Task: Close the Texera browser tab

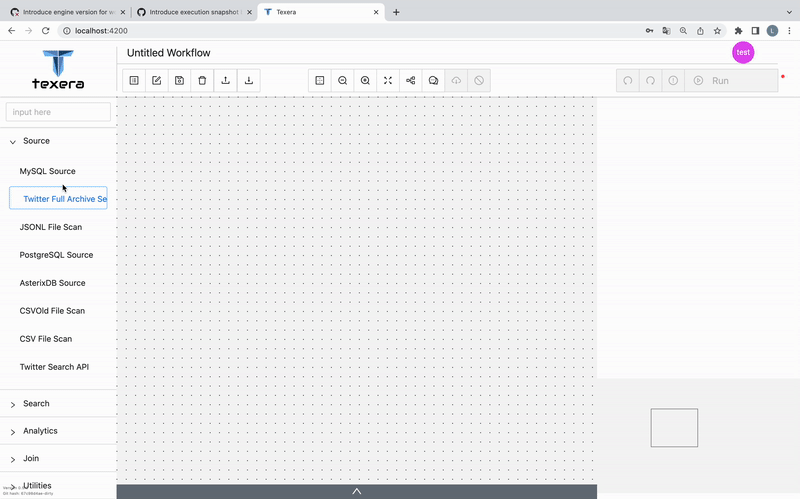Action: coord(376,12)
